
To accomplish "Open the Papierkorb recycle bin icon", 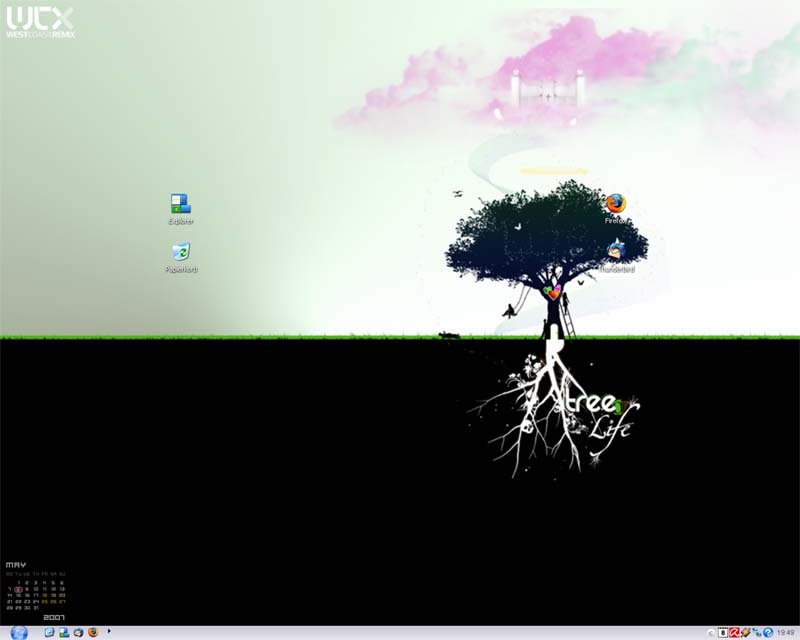I will tap(180, 253).
